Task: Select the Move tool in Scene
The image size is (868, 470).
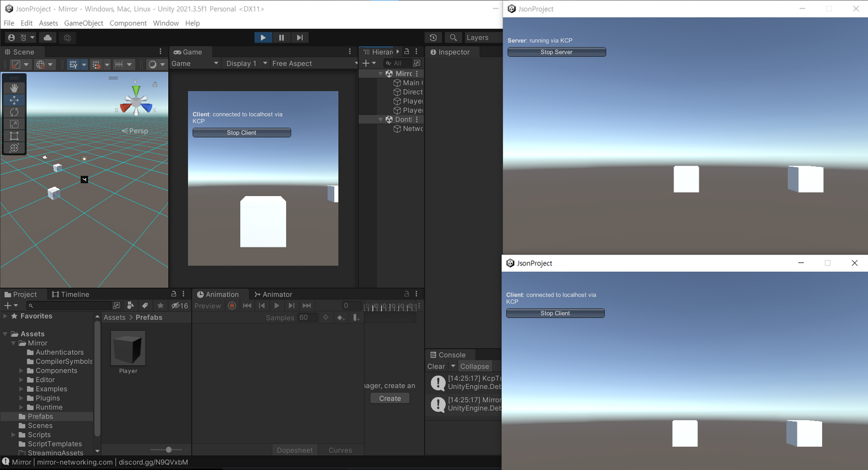Action: pyautogui.click(x=14, y=100)
